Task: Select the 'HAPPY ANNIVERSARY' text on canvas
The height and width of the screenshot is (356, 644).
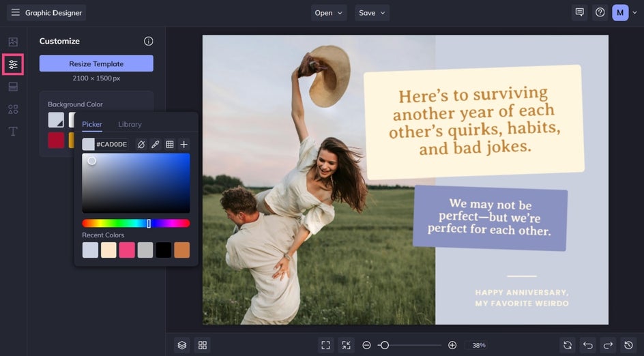Action: pyautogui.click(x=522, y=298)
